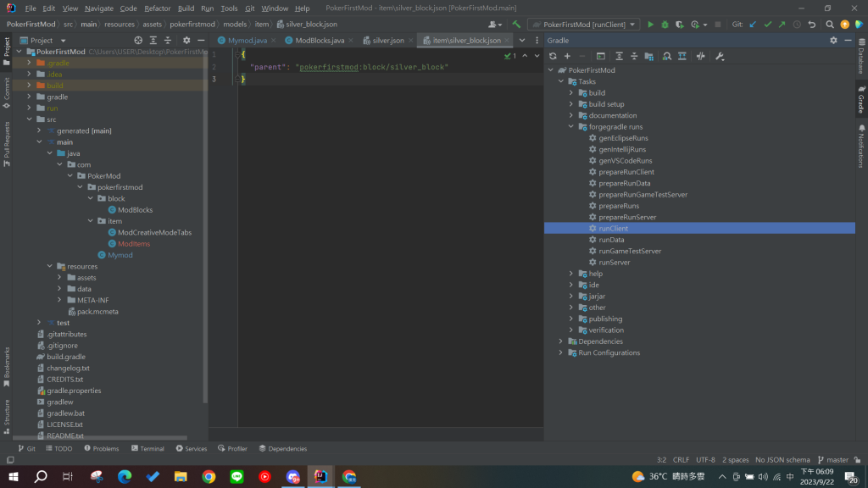Open Search Everywhere magnifier
The image size is (868, 488).
(x=829, y=25)
